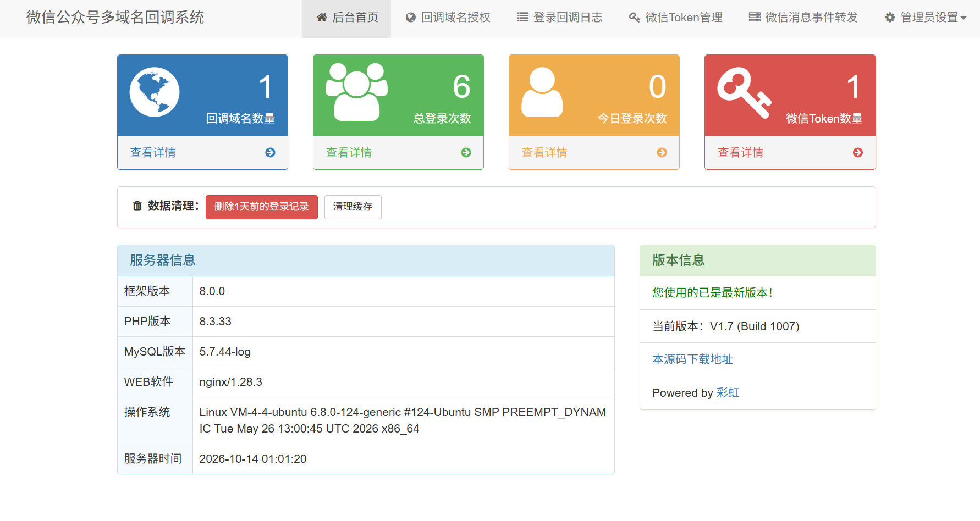Click the users group icon on green card

click(356, 92)
